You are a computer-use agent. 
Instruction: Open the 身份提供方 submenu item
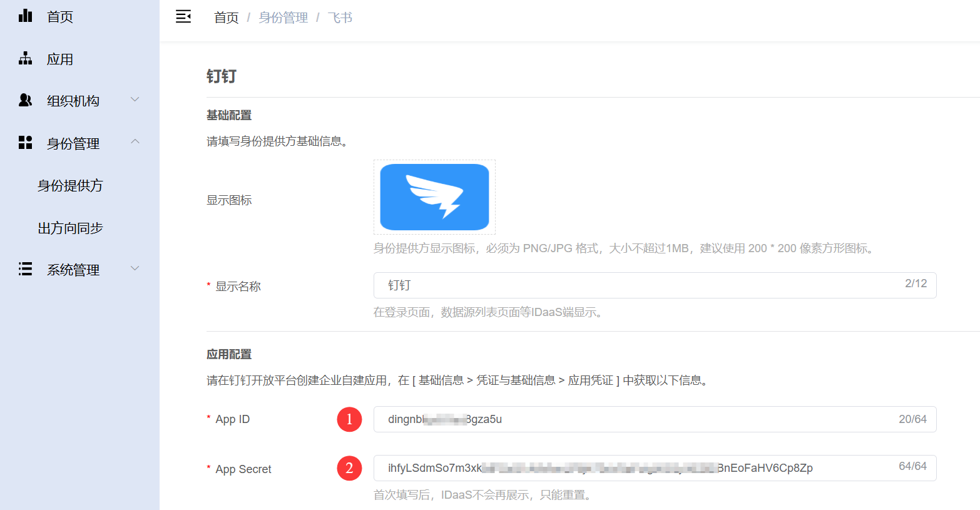[70, 186]
